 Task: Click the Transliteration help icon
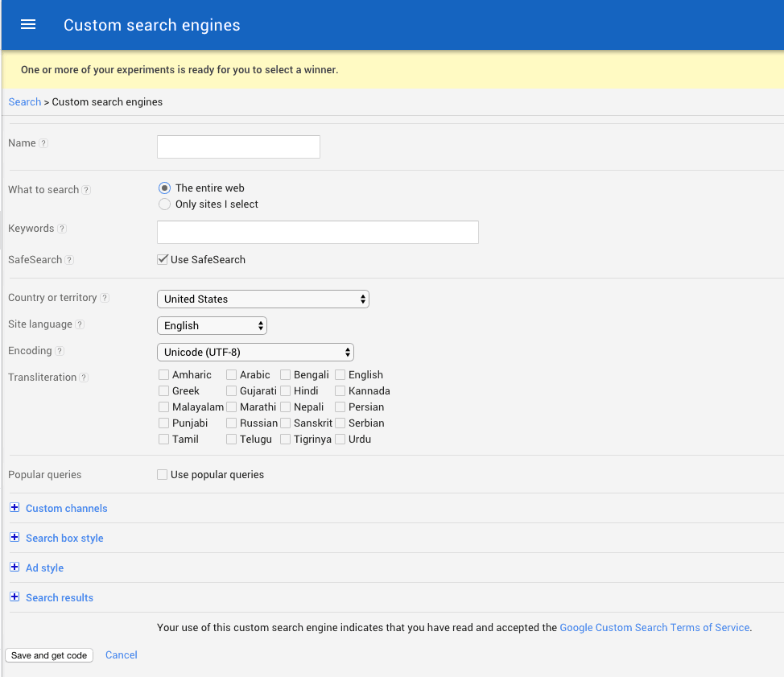[x=84, y=378]
